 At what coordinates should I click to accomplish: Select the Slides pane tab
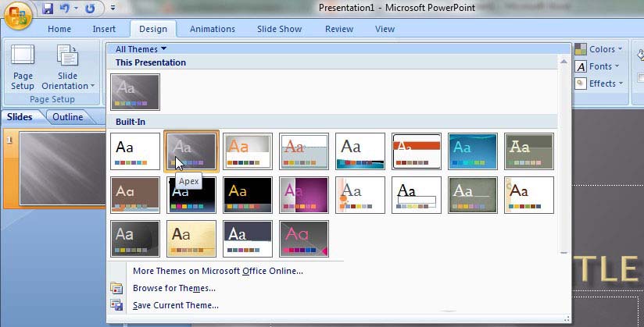tap(20, 117)
